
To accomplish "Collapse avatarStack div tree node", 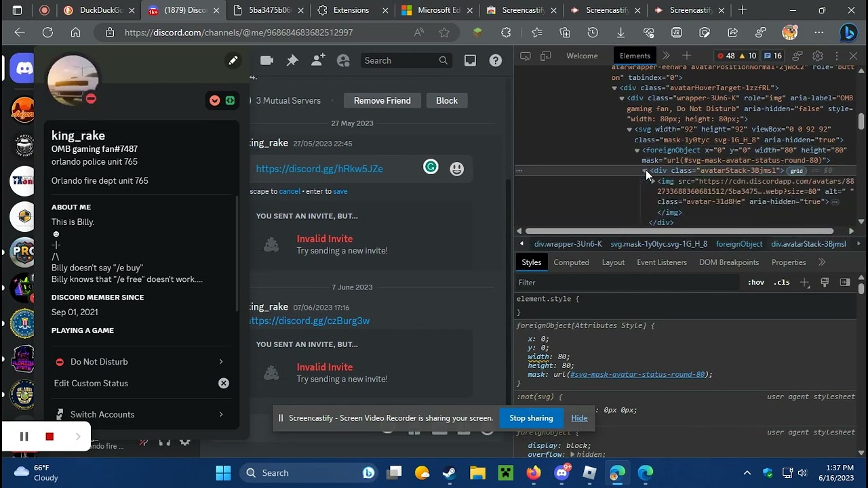I will coord(645,171).
